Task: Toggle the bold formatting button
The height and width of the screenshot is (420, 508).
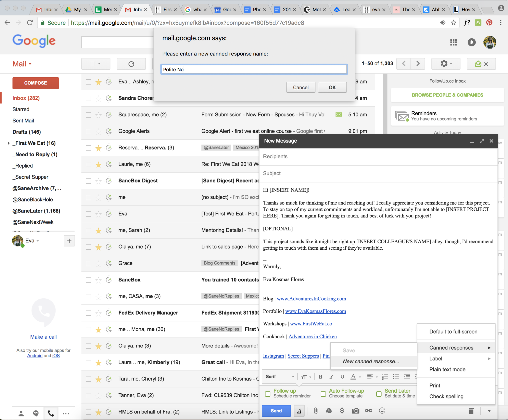Action: [320, 377]
